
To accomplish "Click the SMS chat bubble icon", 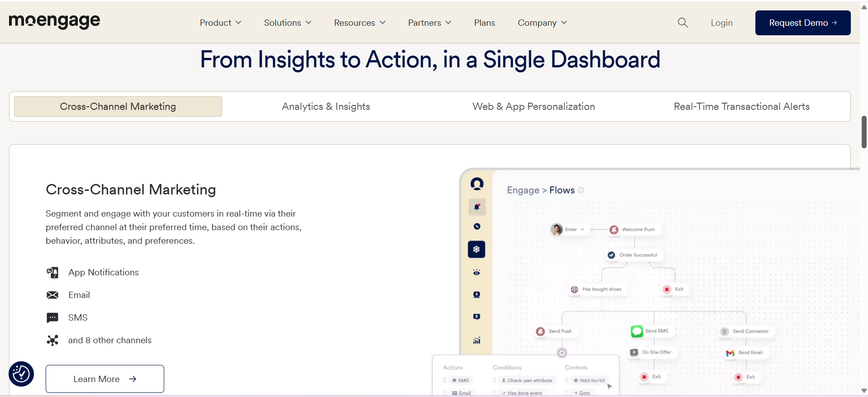I will tap(52, 318).
